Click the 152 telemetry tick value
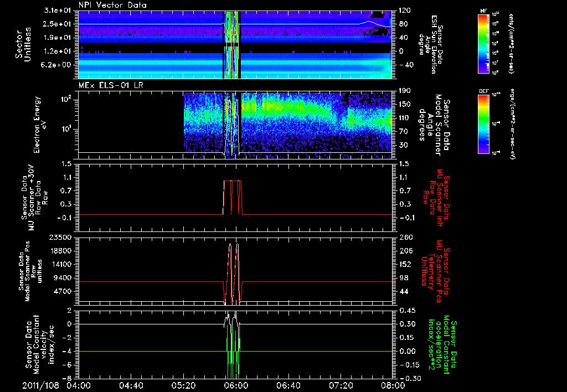 (405, 264)
